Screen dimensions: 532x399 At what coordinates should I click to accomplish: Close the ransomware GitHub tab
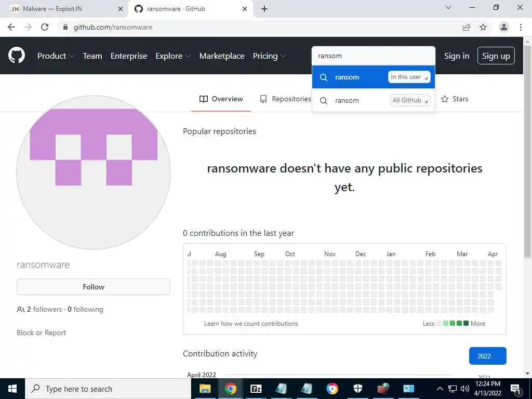click(x=245, y=9)
